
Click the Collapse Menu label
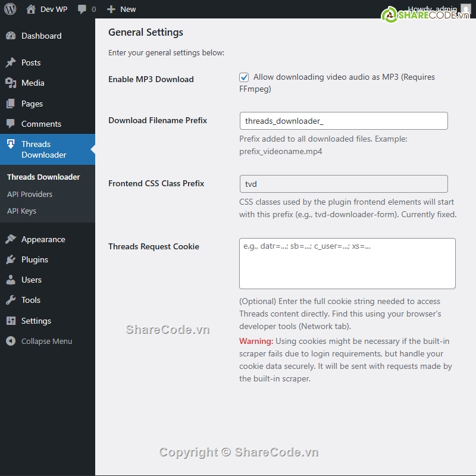pos(47,341)
